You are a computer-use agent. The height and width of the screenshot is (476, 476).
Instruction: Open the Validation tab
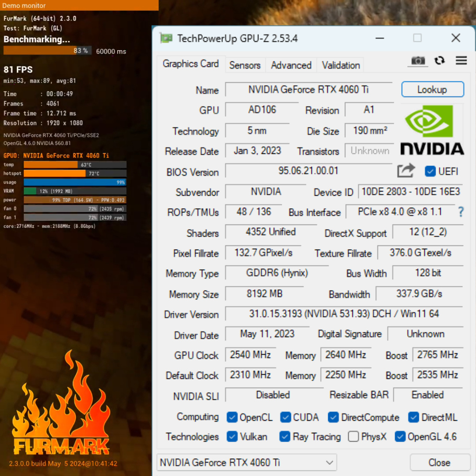[341, 65]
